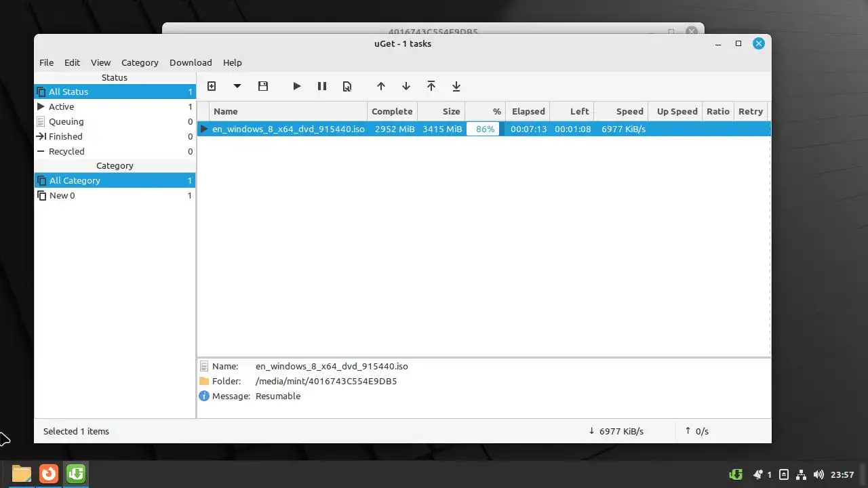Click the uGet tray icon
Viewport: 868px width, 488px height.
736,474
